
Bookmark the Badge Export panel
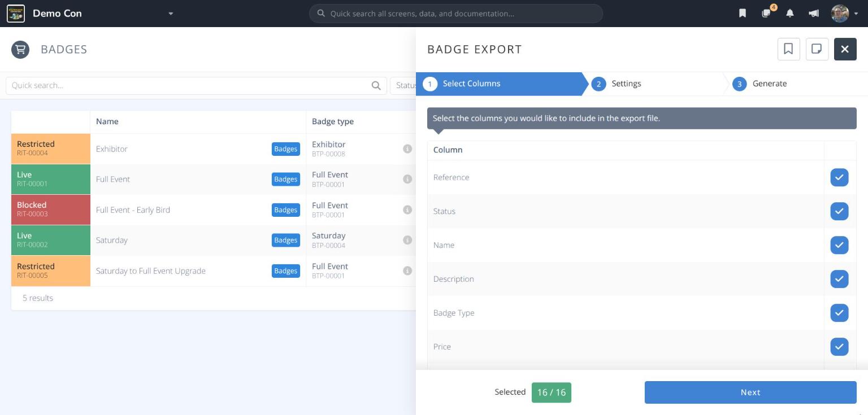pyautogui.click(x=788, y=49)
